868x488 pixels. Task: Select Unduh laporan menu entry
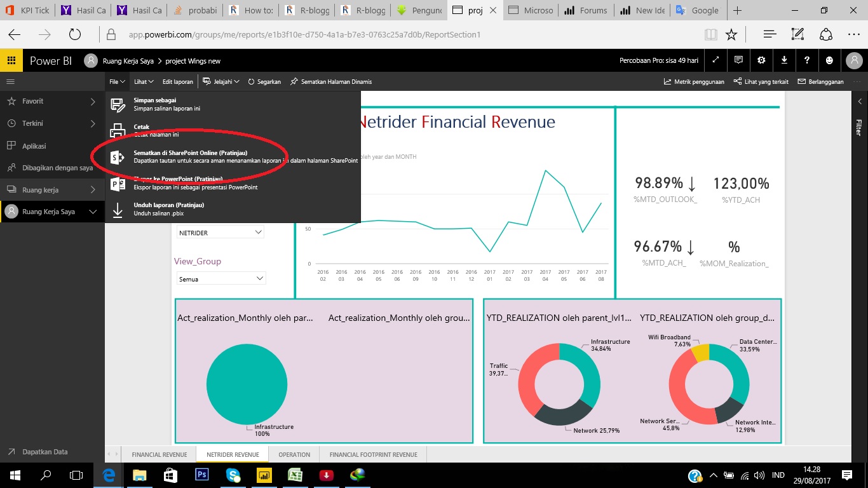233,209
